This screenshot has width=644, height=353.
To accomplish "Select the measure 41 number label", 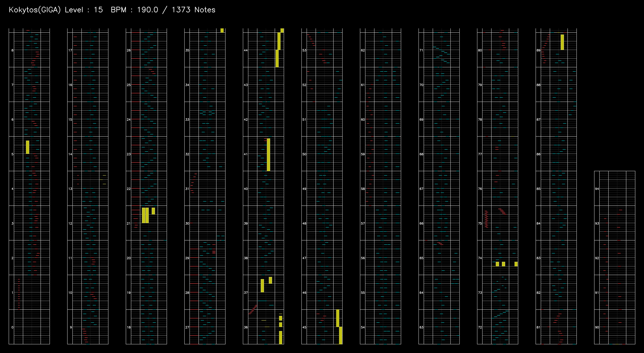I will click(x=246, y=154).
